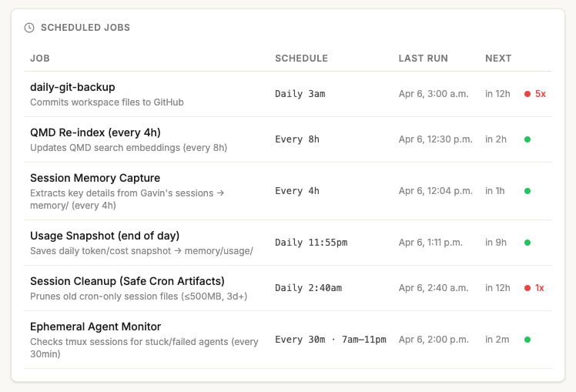Open the QMD Re-index (every 4h) job
This screenshot has height=392, width=576.
click(95, 132)
